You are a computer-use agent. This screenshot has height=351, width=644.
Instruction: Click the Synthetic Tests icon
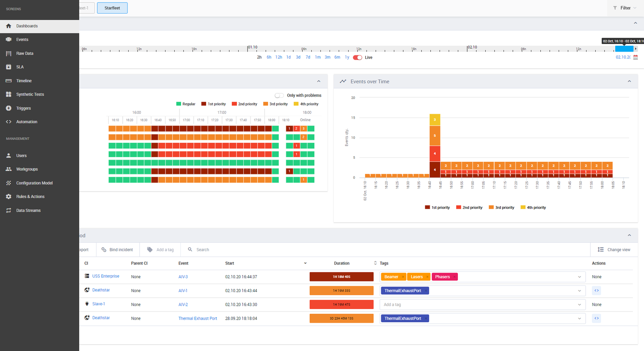(x=8, y=94)
